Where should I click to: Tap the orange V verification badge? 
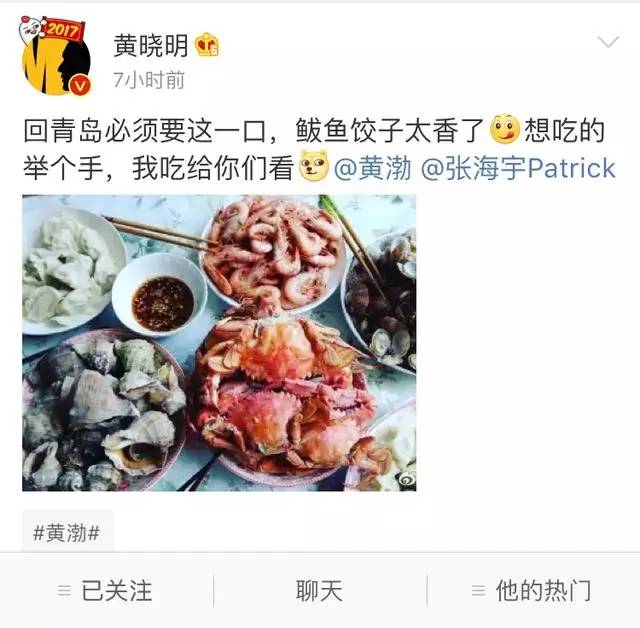(80, 84)
